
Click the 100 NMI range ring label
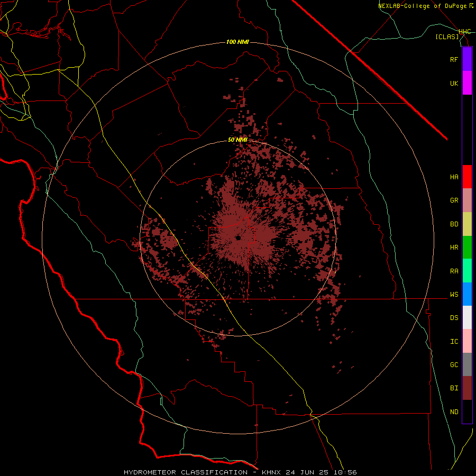tap(237, 42)
